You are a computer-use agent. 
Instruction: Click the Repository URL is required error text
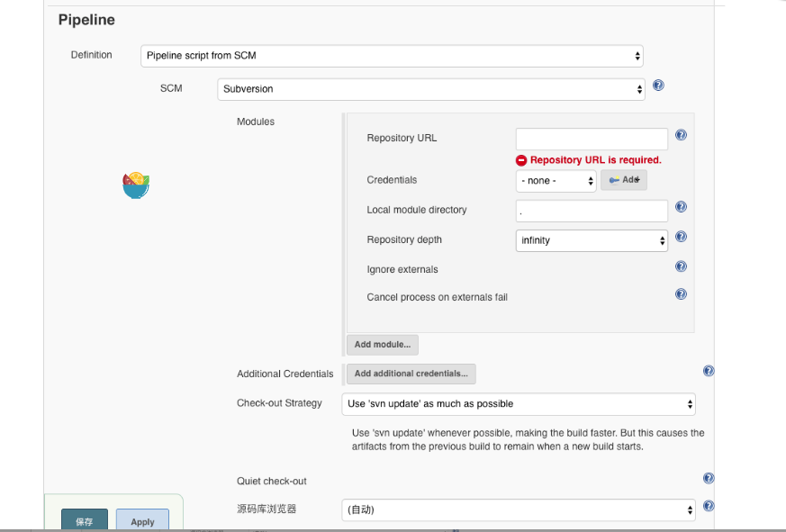(x=595, y=160)
